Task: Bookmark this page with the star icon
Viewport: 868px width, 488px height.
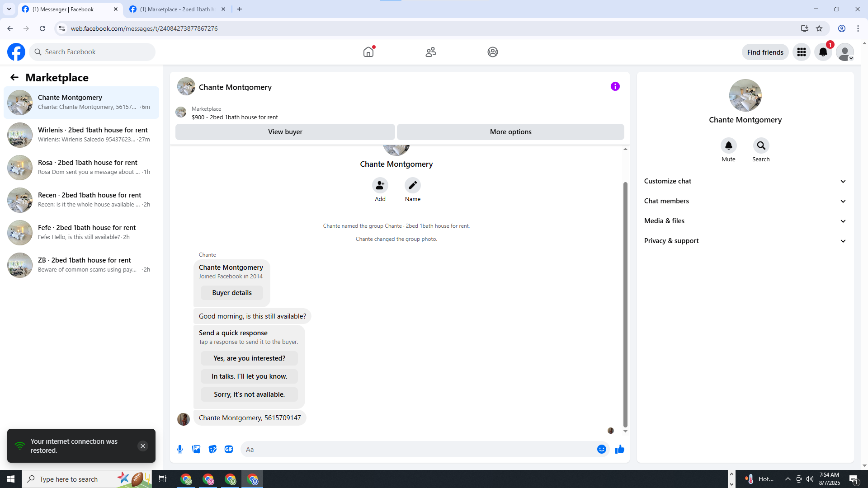Action: pos(819,28)
